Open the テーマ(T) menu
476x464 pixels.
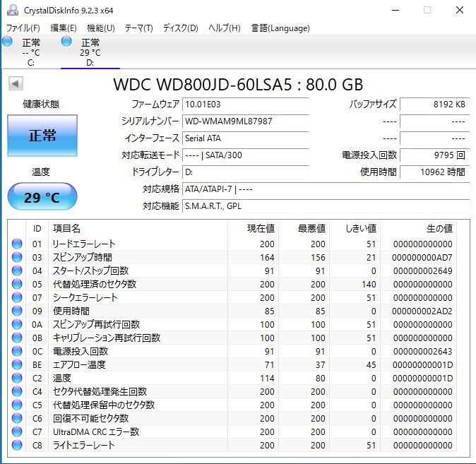138,28
